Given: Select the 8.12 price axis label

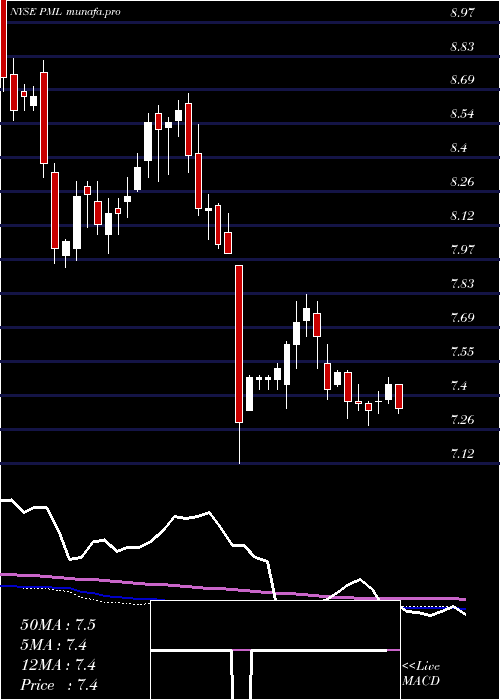Looking at the screenshot, I should coord(462,216).
